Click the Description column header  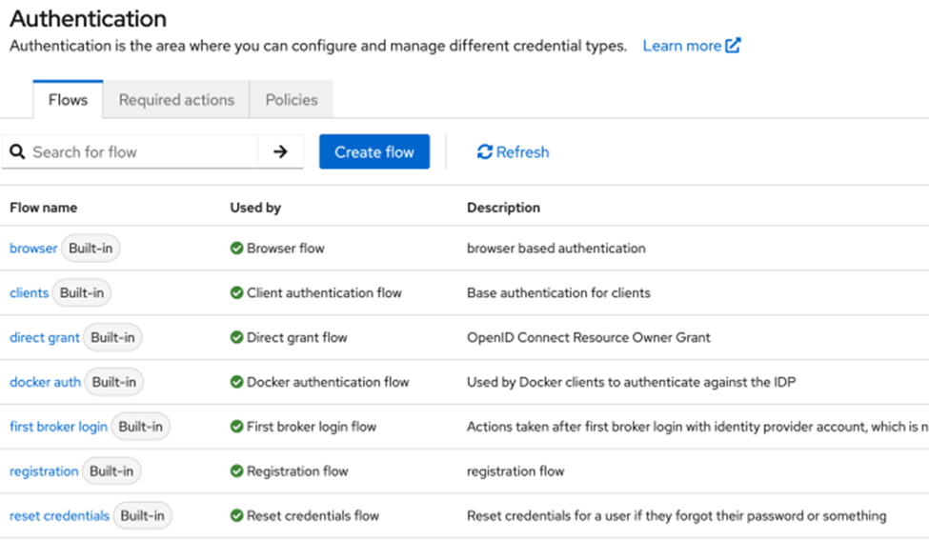pos(504,208)
